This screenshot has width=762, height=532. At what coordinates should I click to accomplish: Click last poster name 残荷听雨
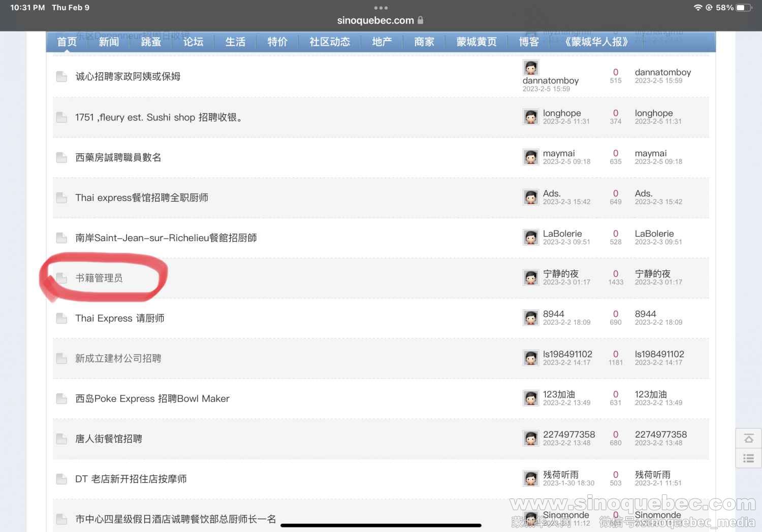[653, 475]
